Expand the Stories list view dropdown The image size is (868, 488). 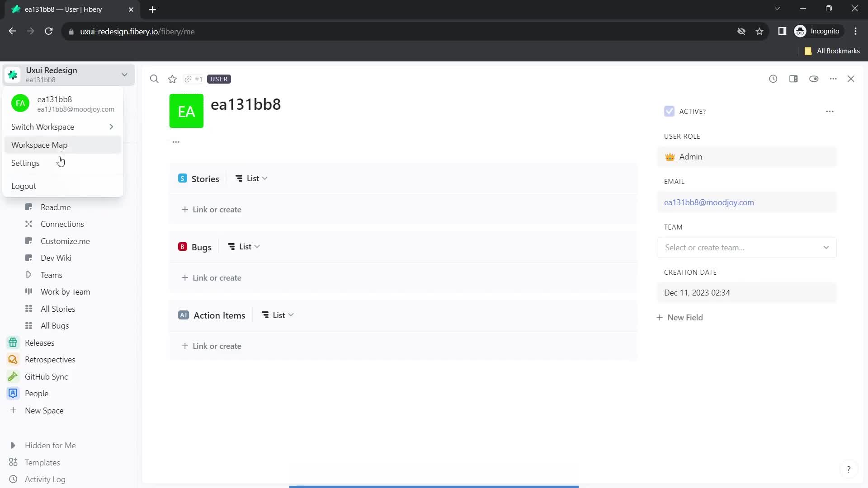266,178
